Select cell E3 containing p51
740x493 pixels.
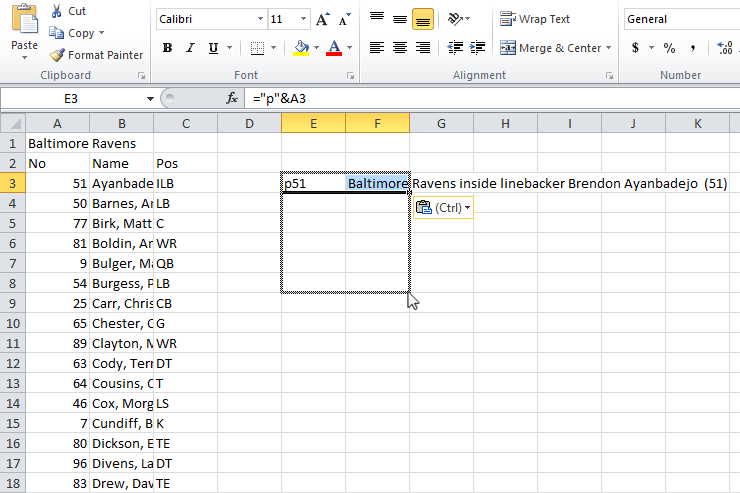coord(313,183)
